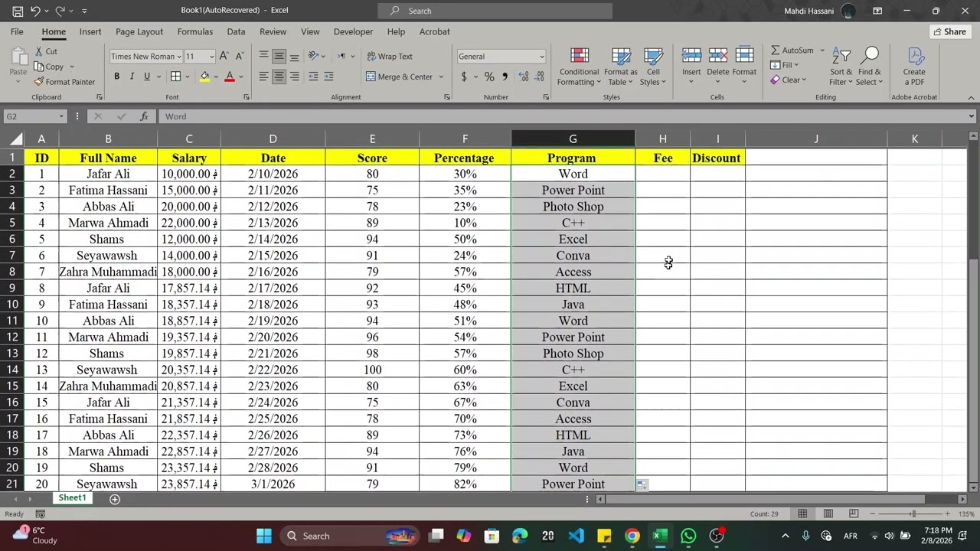Viewport: 980px width, 551px height.
Task: Toggle bold formatting
Action: 116,77
